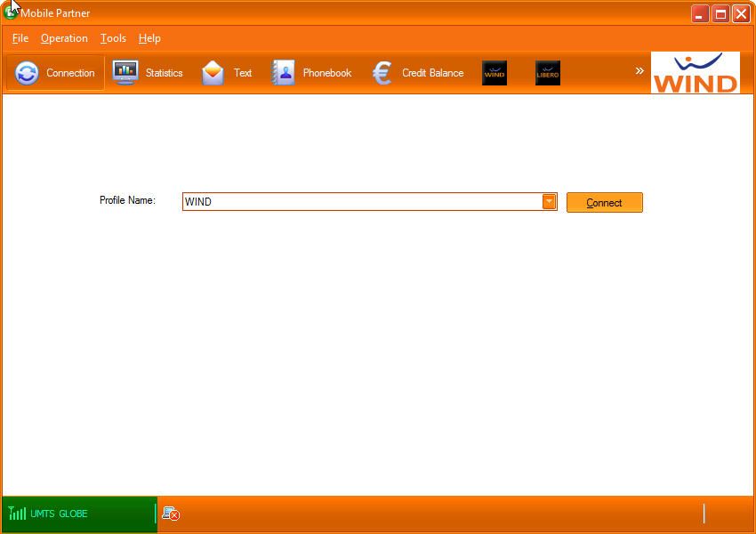756x534 pixels.
Task: Click the WIND brand logo
Action: (696, 72)
